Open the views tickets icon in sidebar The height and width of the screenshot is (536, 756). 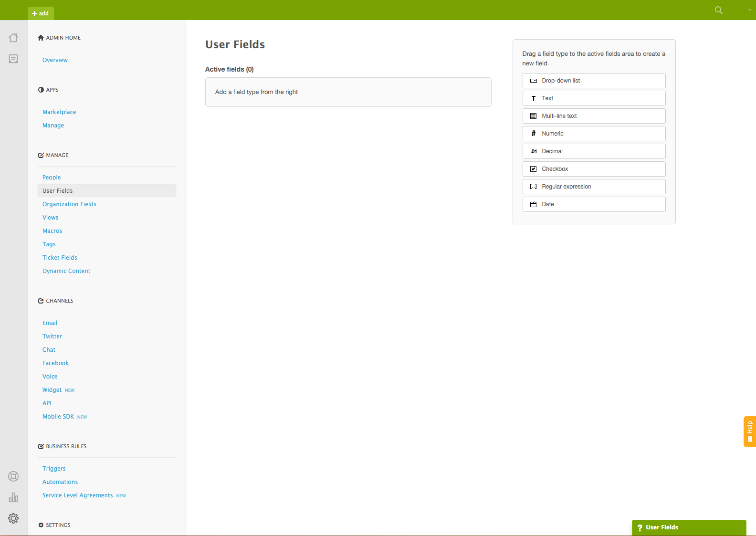(13, 59)
